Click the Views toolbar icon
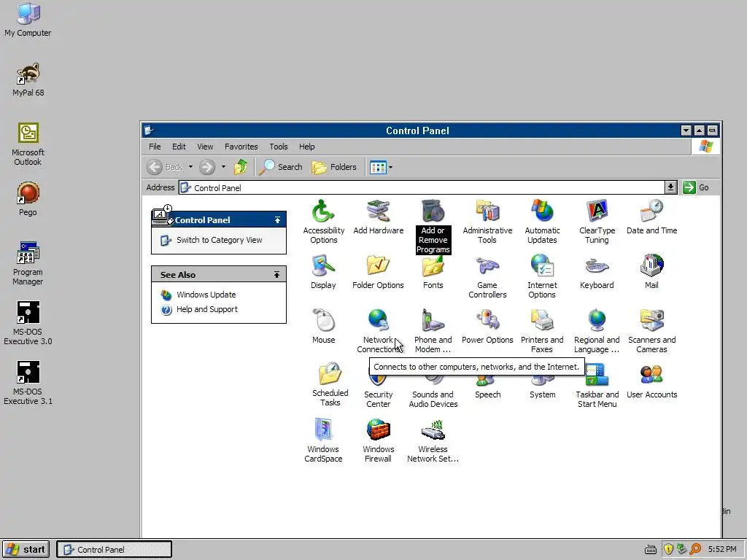Viewport: 747px width, 560px height. click(378, 167)
